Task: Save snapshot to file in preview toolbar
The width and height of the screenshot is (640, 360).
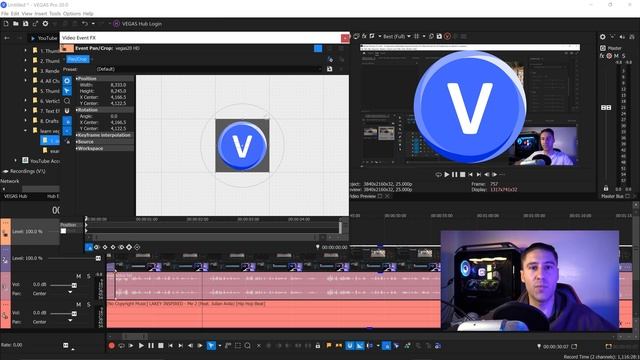Action: tap(439, 36)
